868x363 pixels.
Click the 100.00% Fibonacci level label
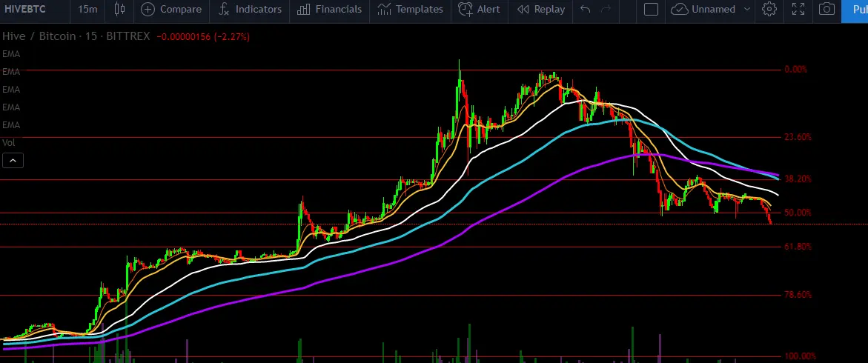click(x=800, y=356)
